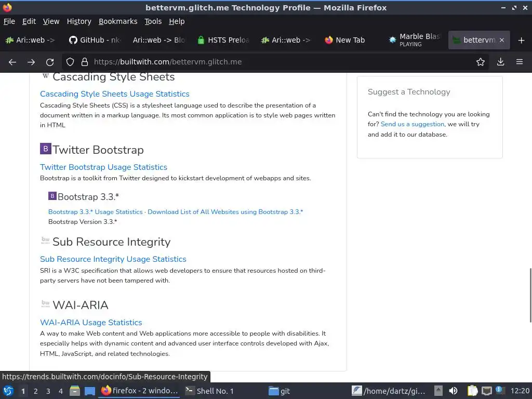Click the purple Twitter Bootstrap logo icon
The height and width of the screenshot is (399, 532).
[x=46, y=149]
